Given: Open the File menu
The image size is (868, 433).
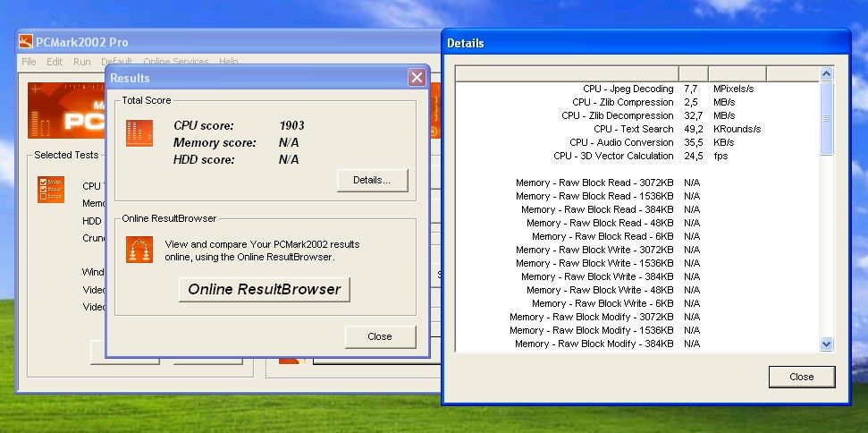Looking at the screenshot, I should [29, 62].
